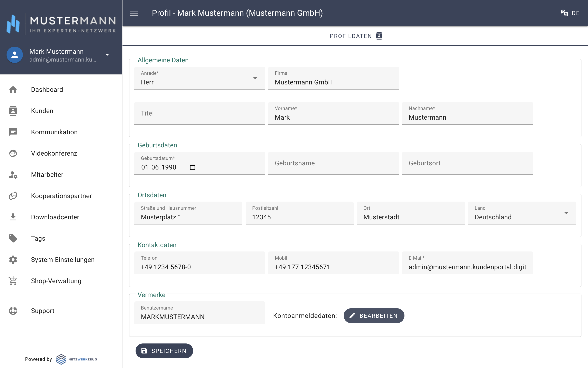This screenshot has height=368, width=588.
Task: Click the Mustermann logo
Action: [61, 24]
